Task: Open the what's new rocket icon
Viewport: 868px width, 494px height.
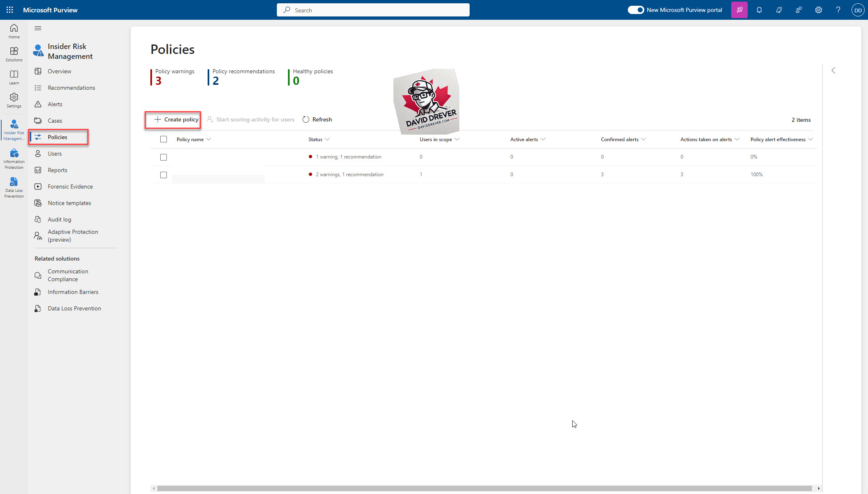Action: 779,10
